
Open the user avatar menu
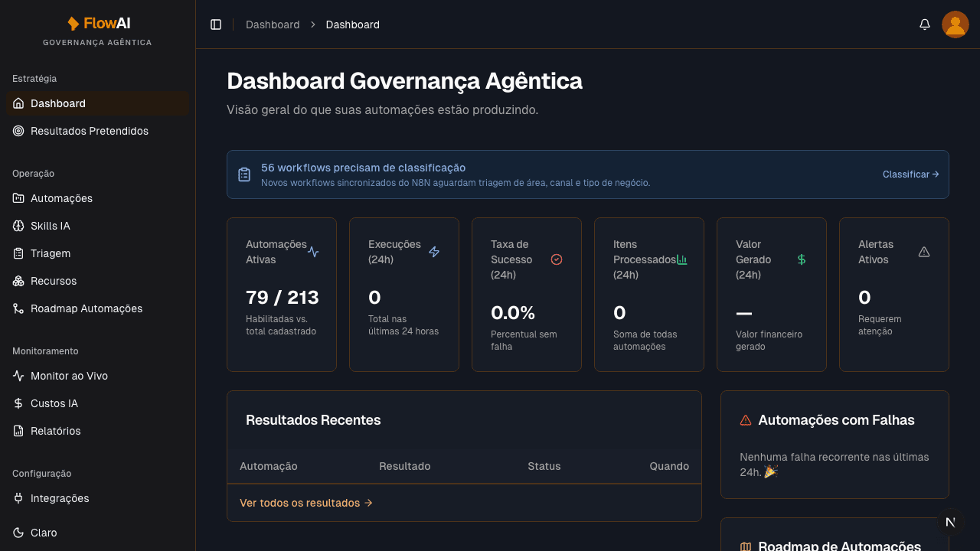pyautogui.click(x=955, y=24)
